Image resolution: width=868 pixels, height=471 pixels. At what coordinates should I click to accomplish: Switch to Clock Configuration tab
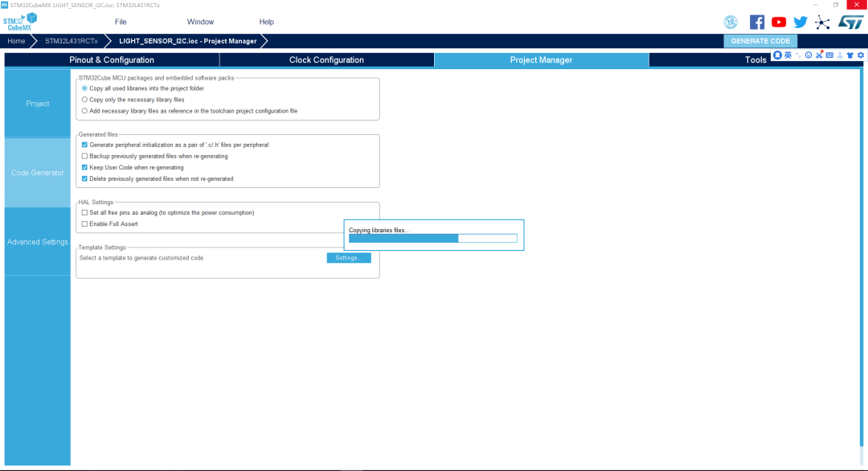(326, 59)
